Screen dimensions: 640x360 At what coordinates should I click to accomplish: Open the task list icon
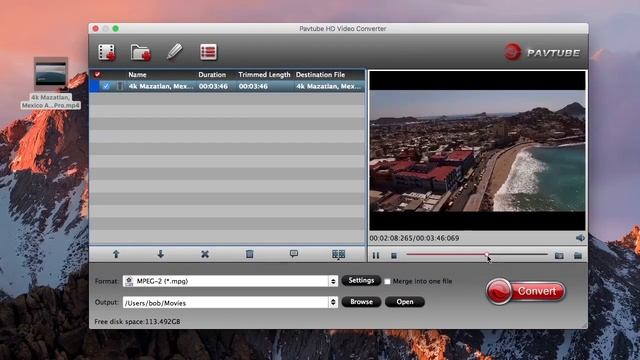click(208, 52)
